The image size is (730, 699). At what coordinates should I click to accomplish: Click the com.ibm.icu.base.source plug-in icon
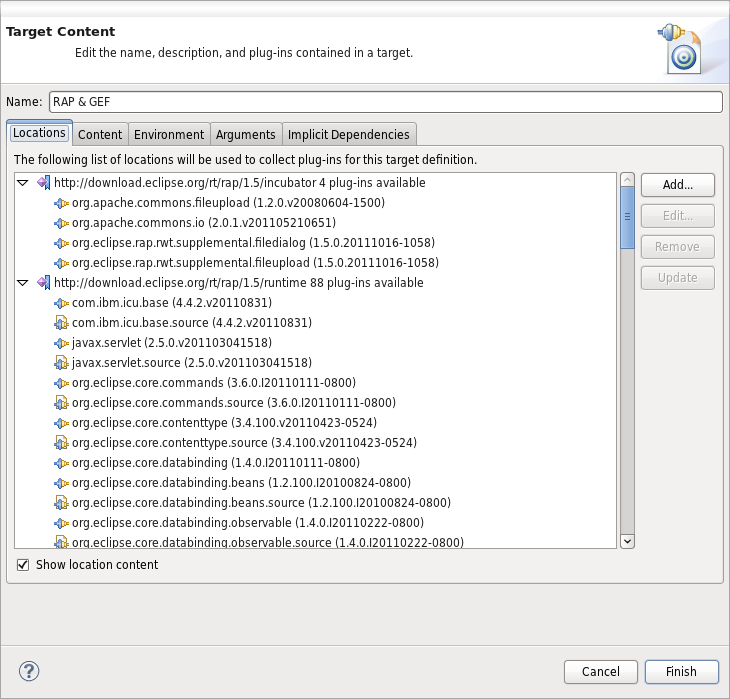click(61, 323)
